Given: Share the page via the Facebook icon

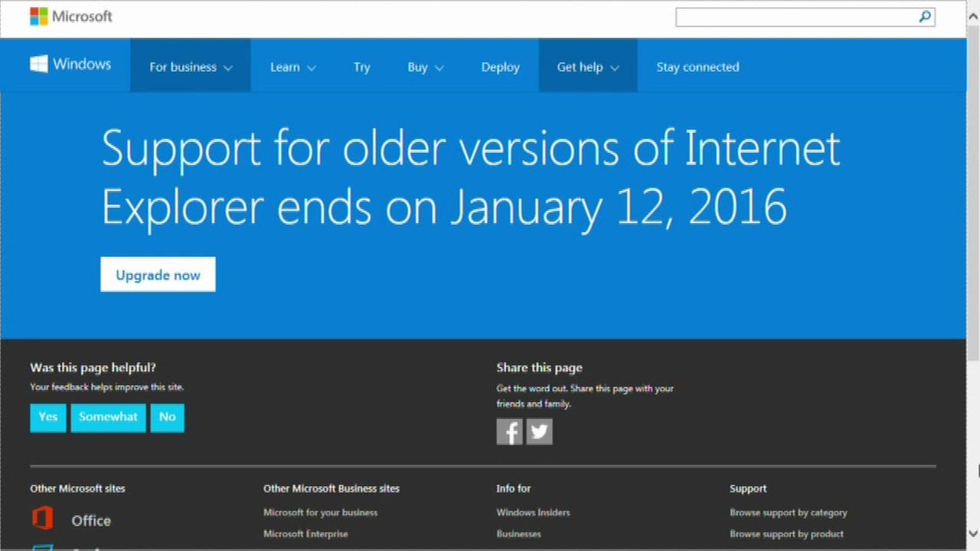Looking at the screenshot, I should pyautogui.click(x=509, y=432).
